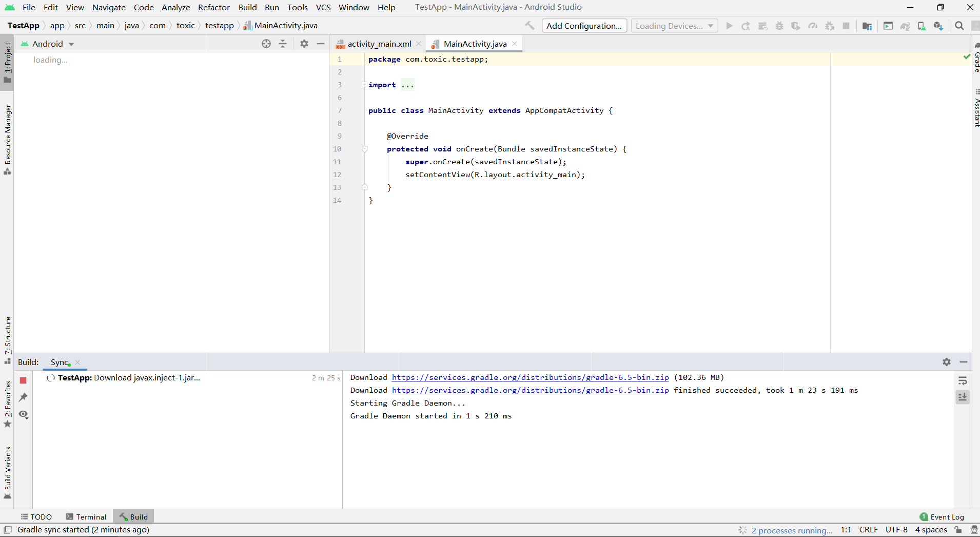Open the gradle-6.5-bin.zip link on the finished succeeded line
This screenshot has width=980, height=537.
(x=531, y=390)
